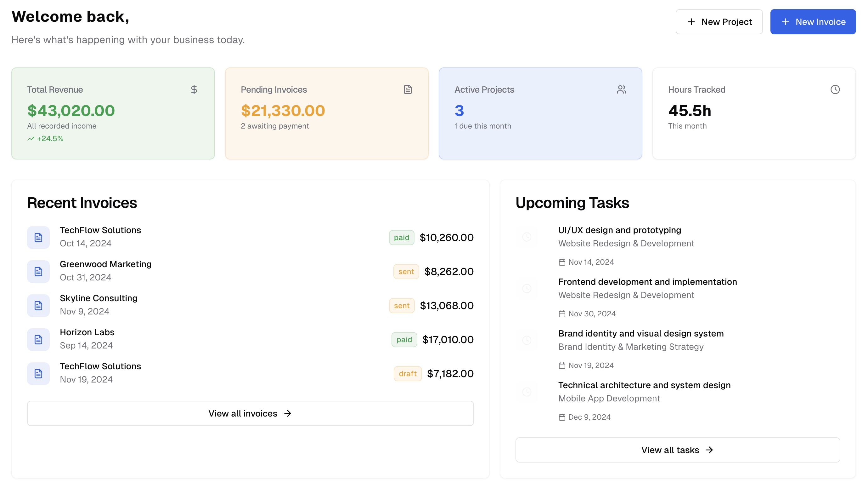Click the Greenwood Marketing invoice file icon
The height and width of the screenshot is (489, 868).
[x=38, y=272]
